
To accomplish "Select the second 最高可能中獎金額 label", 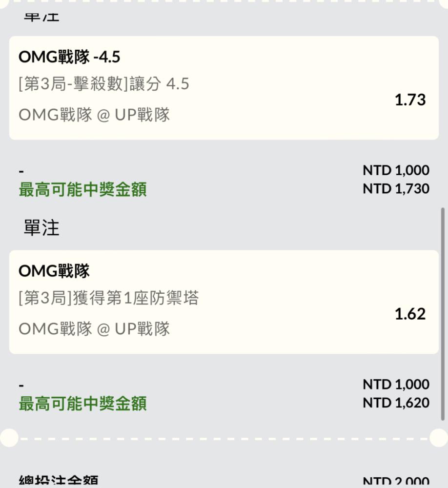I will (x=82, y=404).
